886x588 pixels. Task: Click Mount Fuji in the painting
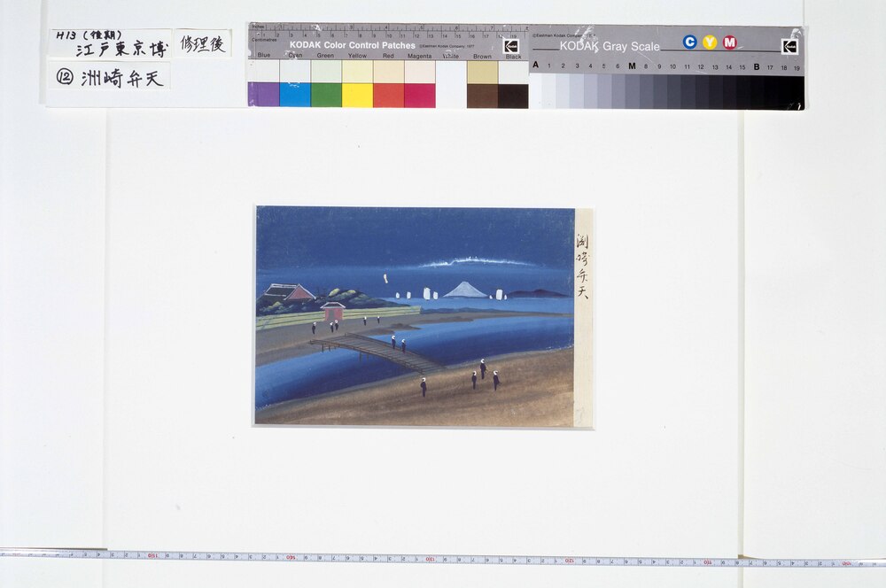pos(464,290)
